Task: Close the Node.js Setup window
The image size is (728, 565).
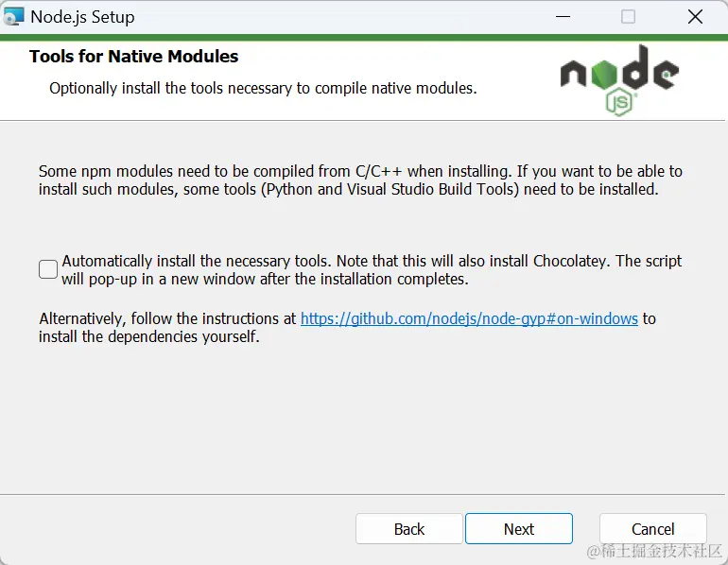Action: click(695, 17)
